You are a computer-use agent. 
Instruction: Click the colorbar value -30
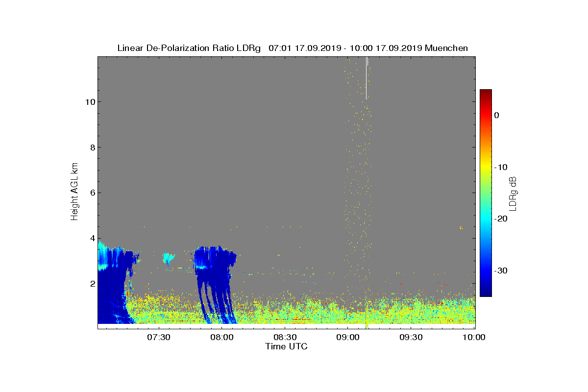[x=500, y=271]
